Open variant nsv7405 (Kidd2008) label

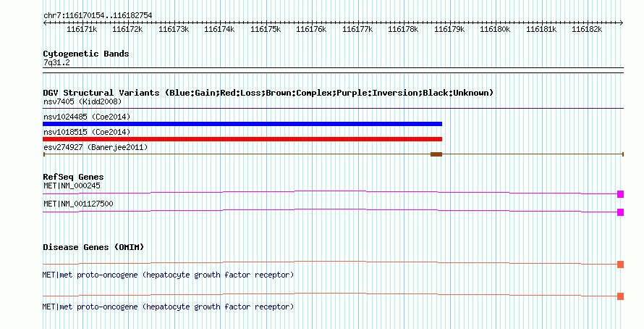coord(82,101)
